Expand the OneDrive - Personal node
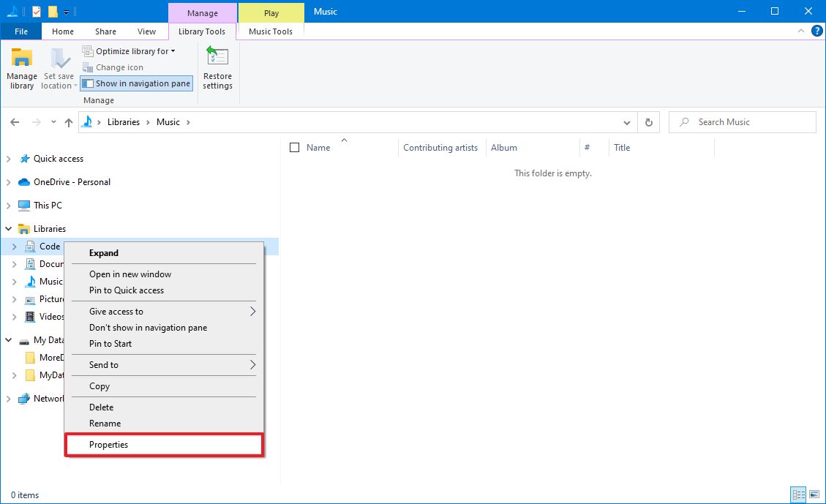The width and height of the screenshot is (826, 504). point(9,182)
